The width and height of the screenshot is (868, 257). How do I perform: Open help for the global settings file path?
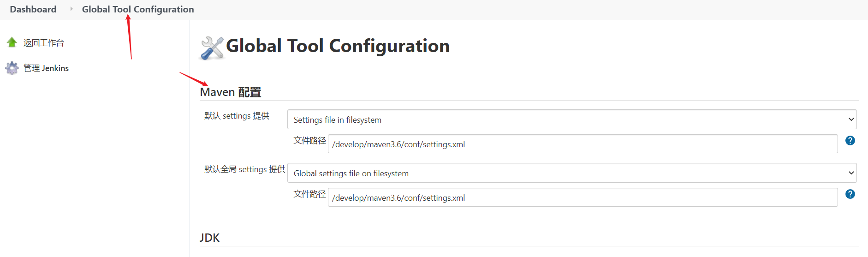coord(850,194)
